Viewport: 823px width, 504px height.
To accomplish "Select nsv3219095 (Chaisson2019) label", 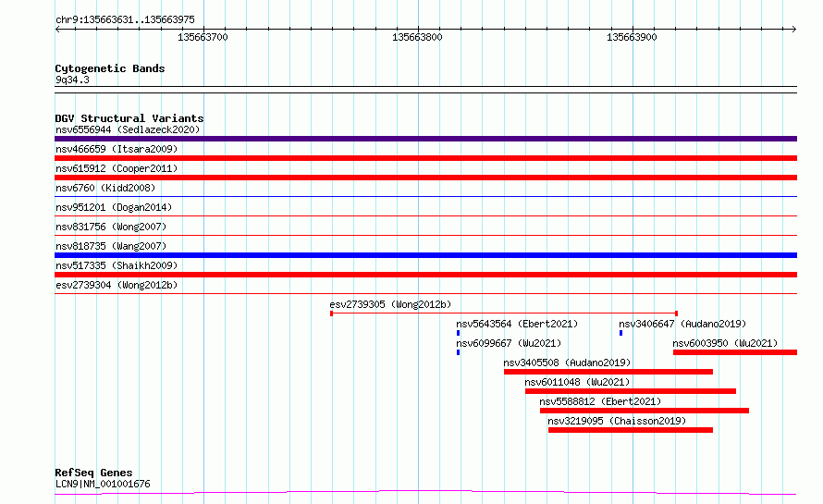I will click(x=617, y=421).
